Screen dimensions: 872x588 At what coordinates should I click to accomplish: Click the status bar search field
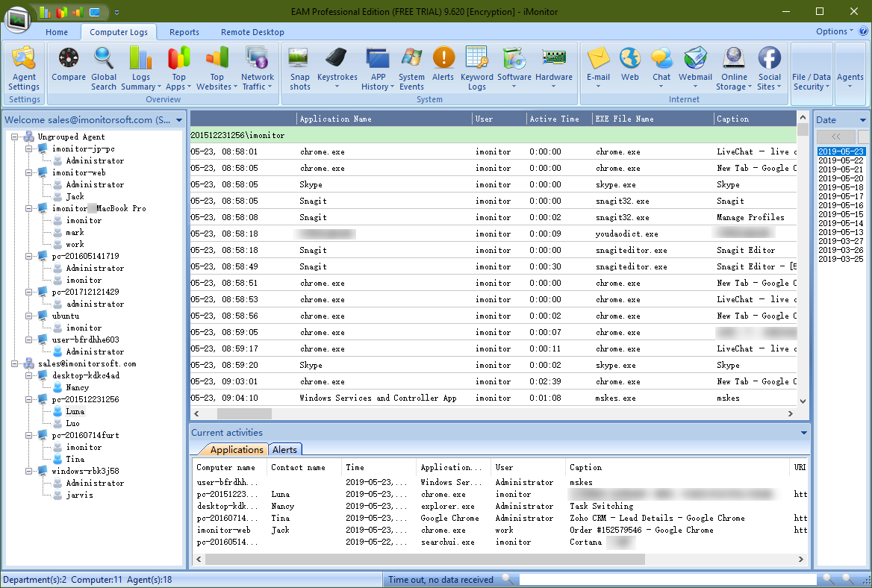667,580
